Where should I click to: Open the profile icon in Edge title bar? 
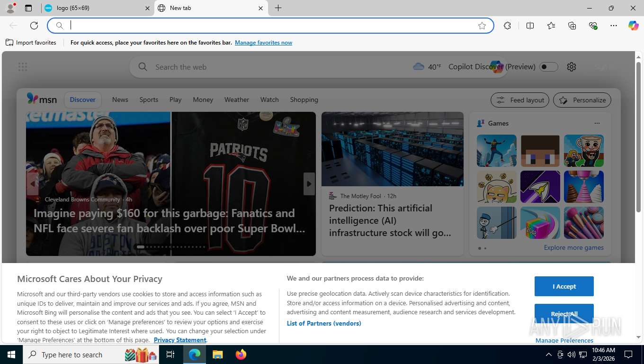[10, 8]
